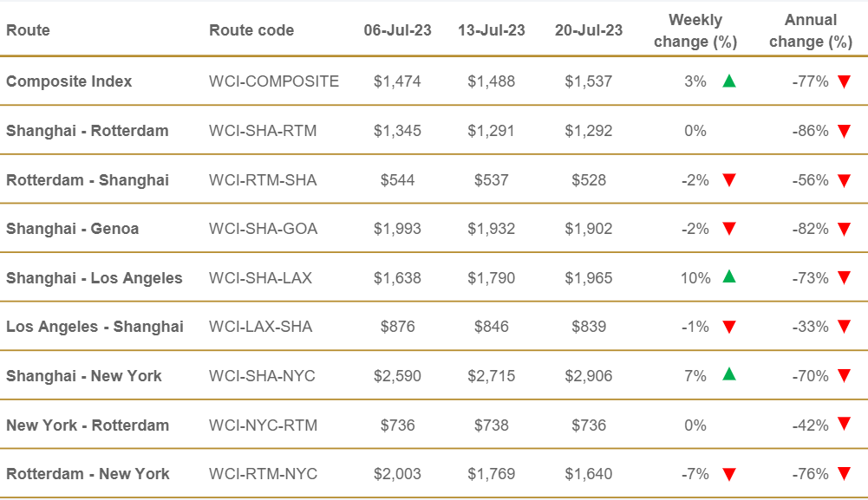The width and height of the screenshot is (868, 500).
Task: Click route code WCI-SHA-LAX
Action: point(261,278)
